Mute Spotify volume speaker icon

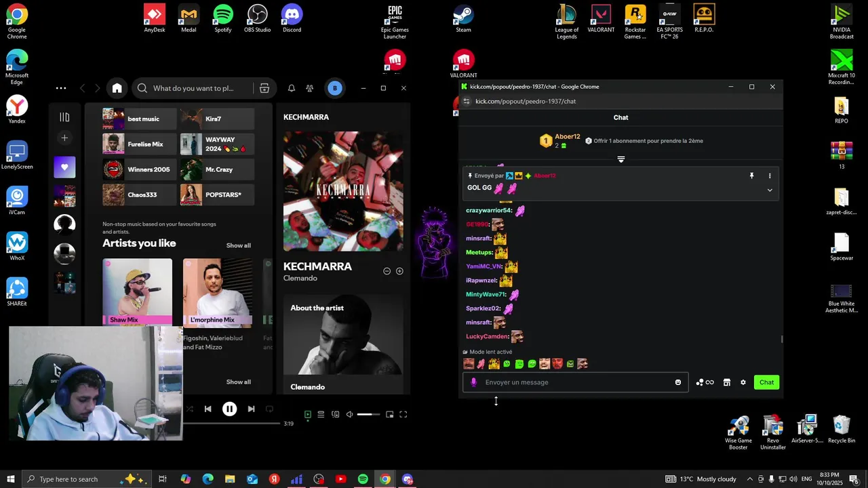349,414
